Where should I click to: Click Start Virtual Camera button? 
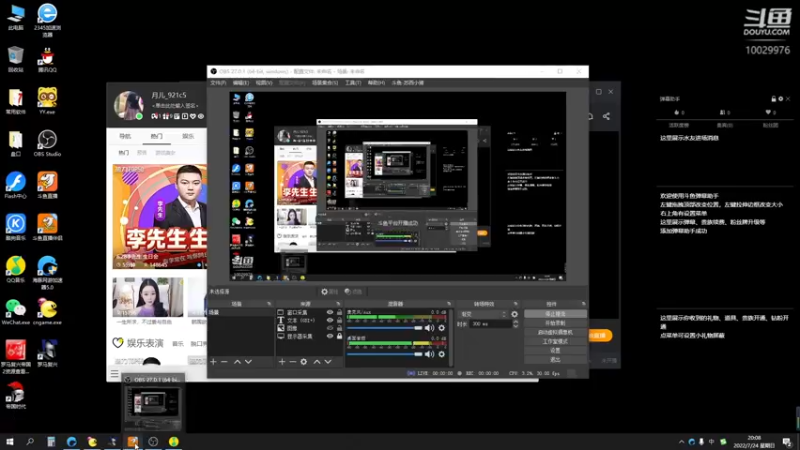[555, 333]
